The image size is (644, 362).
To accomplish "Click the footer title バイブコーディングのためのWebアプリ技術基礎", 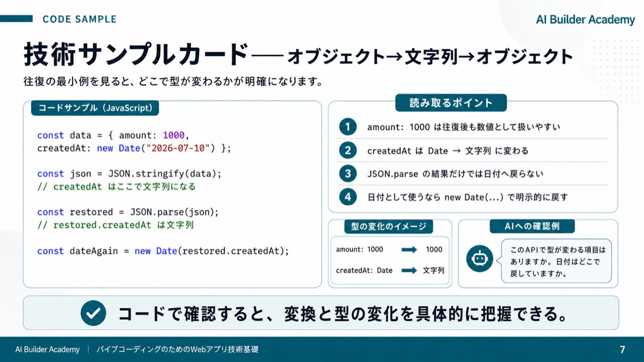I will pos(177,349).
